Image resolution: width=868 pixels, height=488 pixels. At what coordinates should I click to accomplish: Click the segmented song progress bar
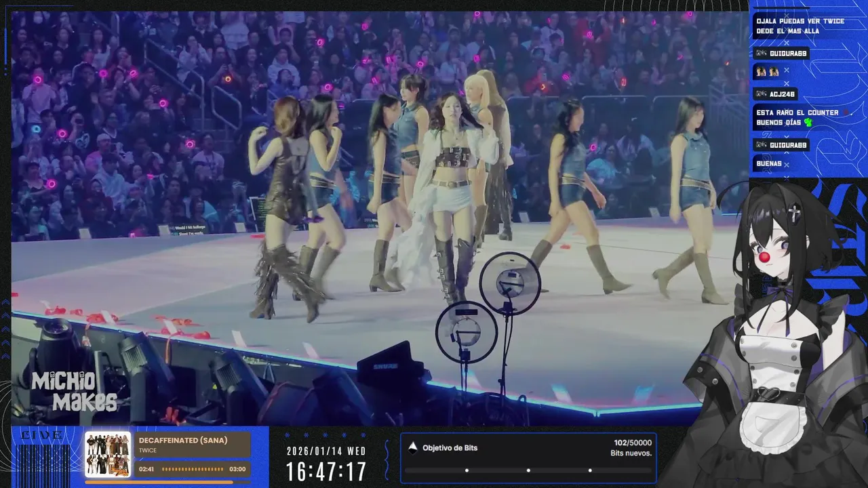click(193, 469)
